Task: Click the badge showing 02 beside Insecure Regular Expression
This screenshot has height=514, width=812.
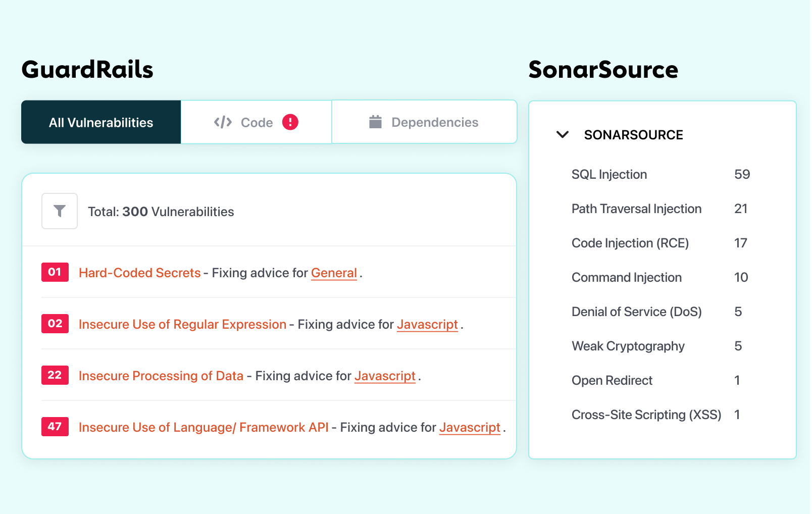Action: click(x=55, y=324)
